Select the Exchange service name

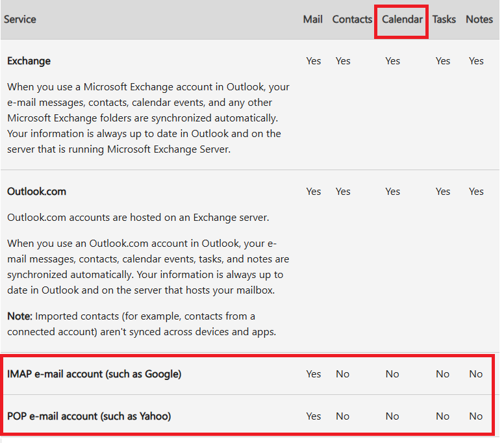[x=29, y=61]
